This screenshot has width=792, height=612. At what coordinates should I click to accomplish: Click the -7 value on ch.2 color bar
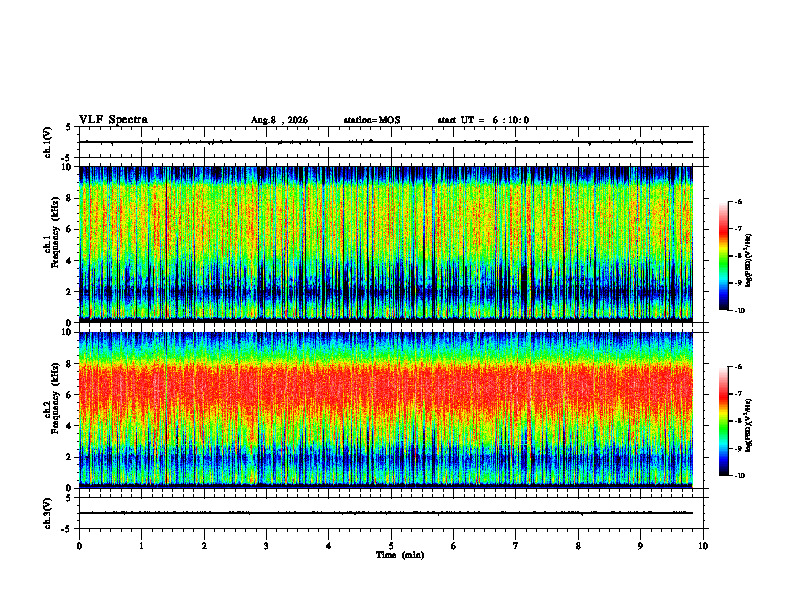[x=738, y=394]
